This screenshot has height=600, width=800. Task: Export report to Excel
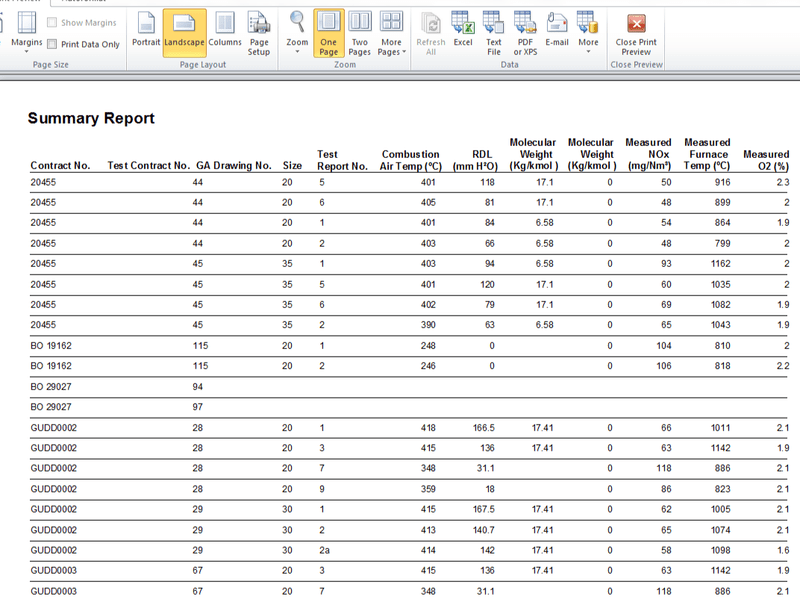pyautogui.click(x=463, y=32)
